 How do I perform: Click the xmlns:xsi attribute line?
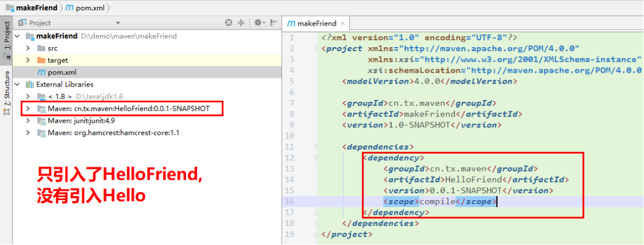505,59
